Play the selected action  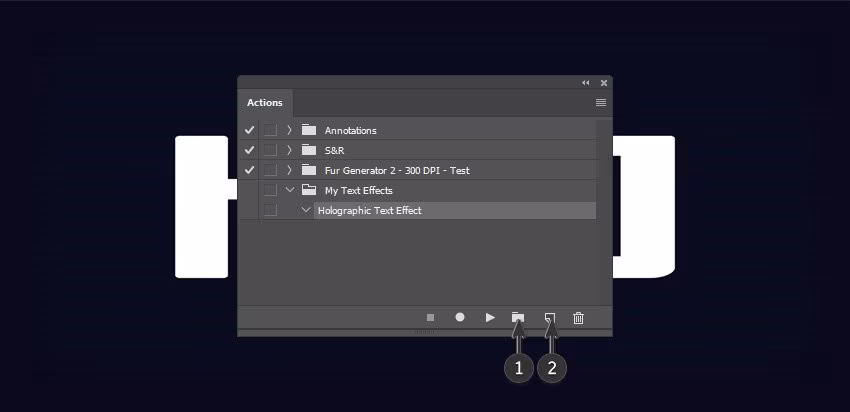(490, 318)
